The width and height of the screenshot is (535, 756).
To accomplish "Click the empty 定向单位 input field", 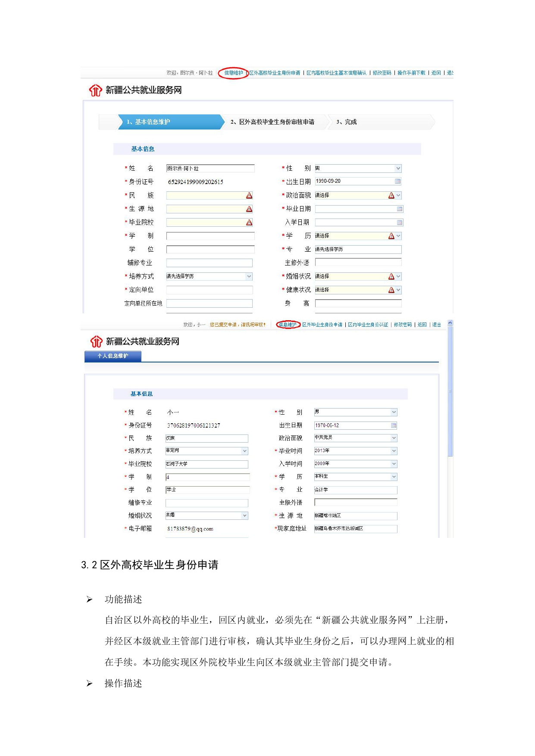I will click(210, 290).
